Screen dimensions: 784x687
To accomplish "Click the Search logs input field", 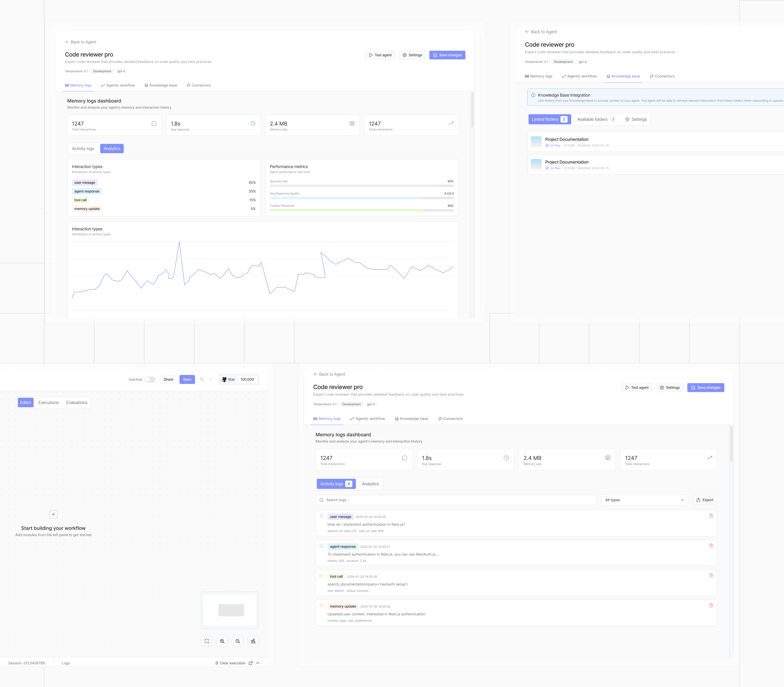I will click(456, 500).
